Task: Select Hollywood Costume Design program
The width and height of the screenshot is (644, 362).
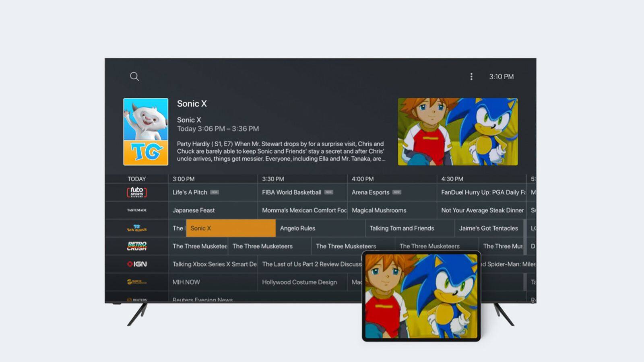Action: tap(302, 282)
